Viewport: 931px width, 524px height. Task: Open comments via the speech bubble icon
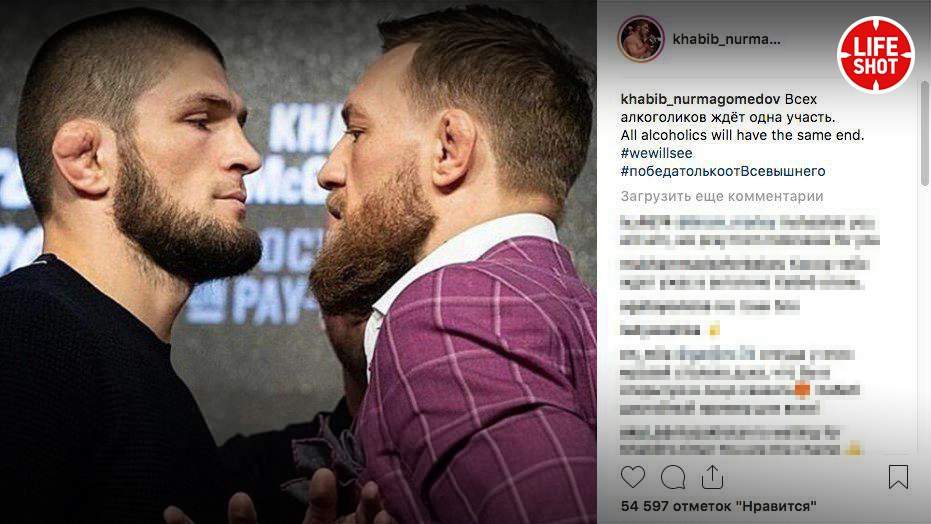coord(673,477)
